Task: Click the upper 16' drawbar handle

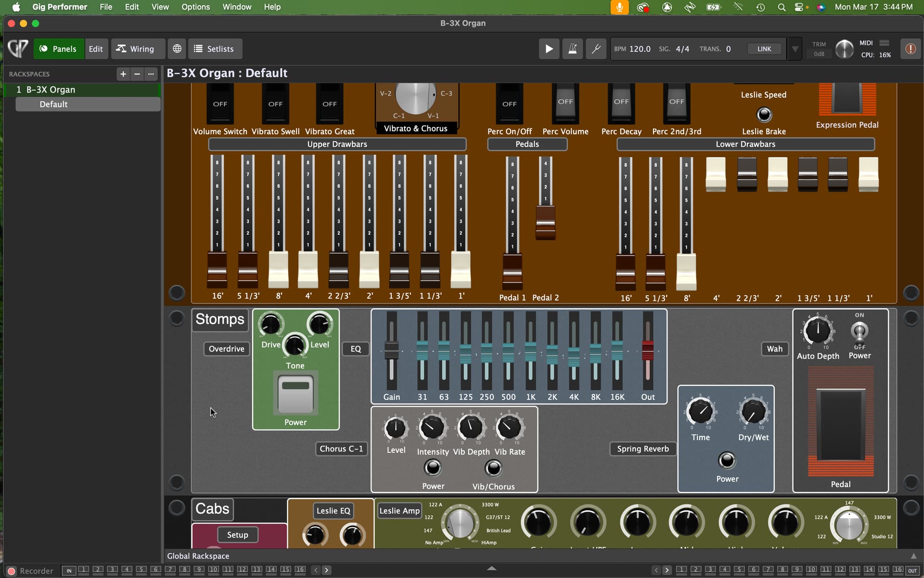Action: pos(217,270)
